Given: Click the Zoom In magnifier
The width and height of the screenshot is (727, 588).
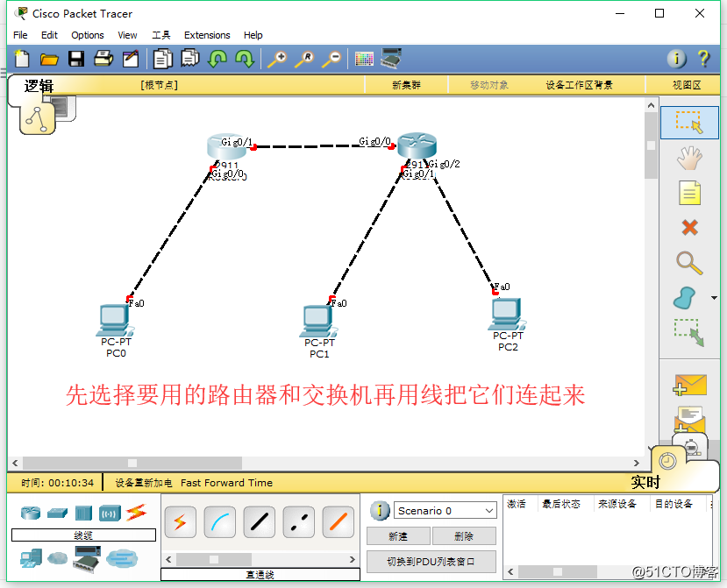Looking at the screenshot, I should [277, 59].
